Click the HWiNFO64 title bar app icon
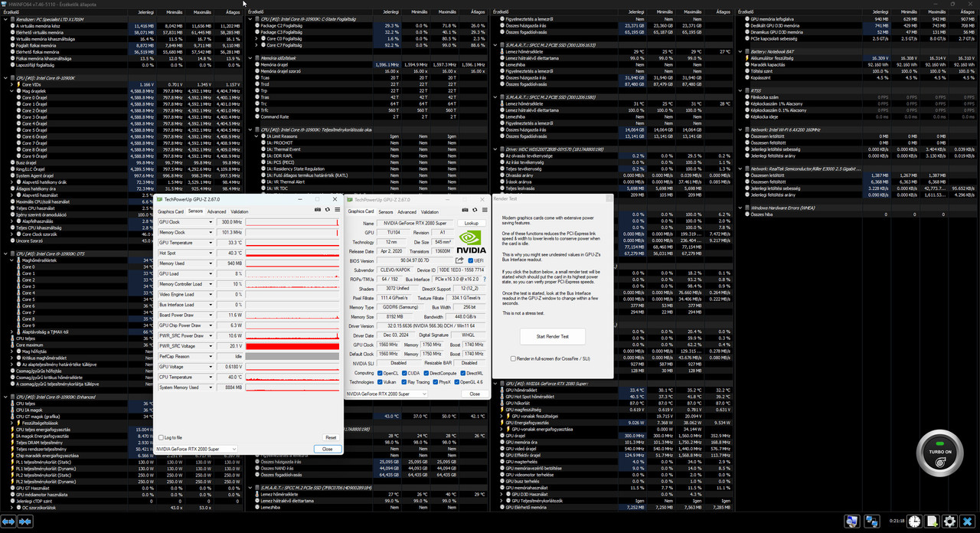Viewport: 980px width, 533px height. 5,4
